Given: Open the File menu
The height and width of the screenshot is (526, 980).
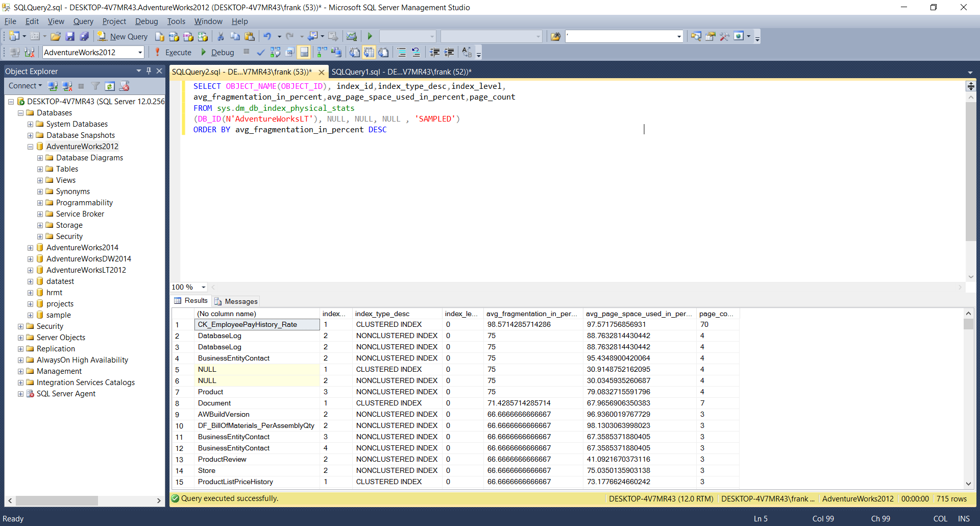Looking at the screenshot, I should click(10, 21).
